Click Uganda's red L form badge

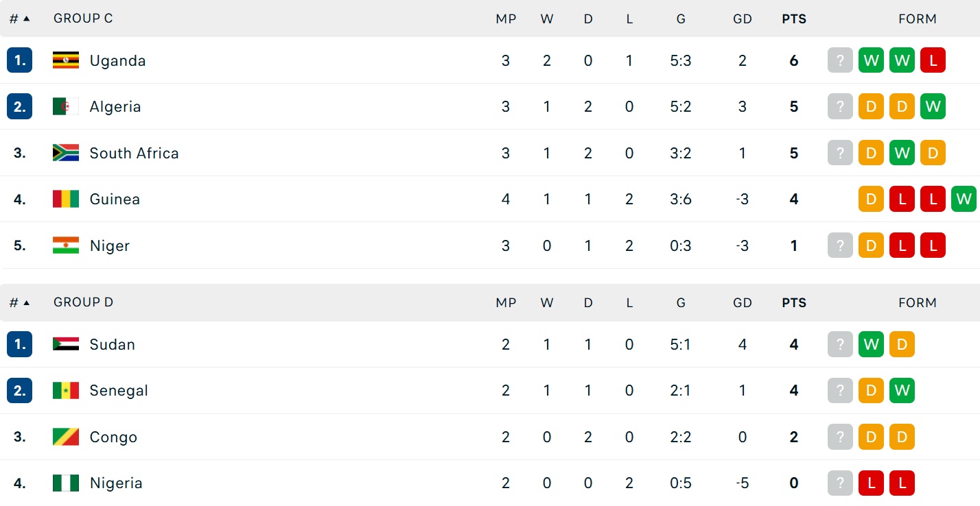pos(933,60)
